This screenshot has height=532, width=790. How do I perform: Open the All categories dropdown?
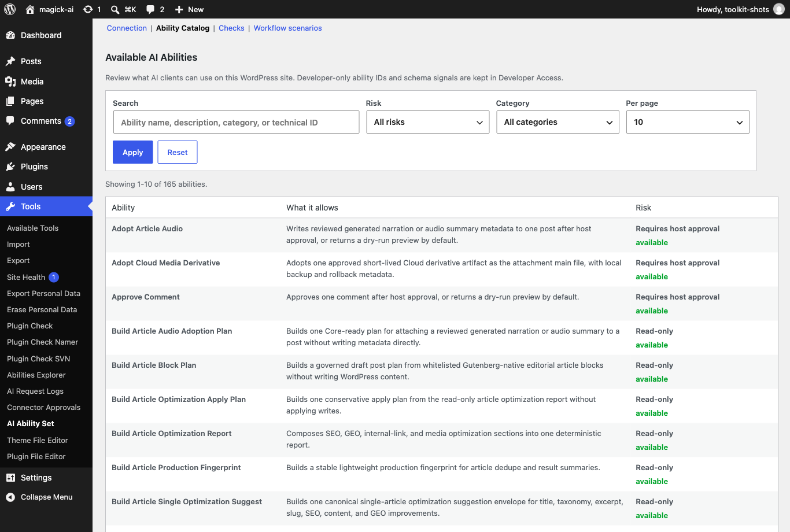(558, 122)
